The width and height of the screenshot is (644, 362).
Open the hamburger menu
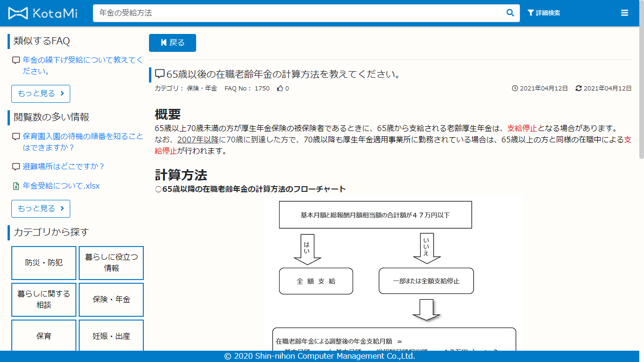tap(625, 13)
